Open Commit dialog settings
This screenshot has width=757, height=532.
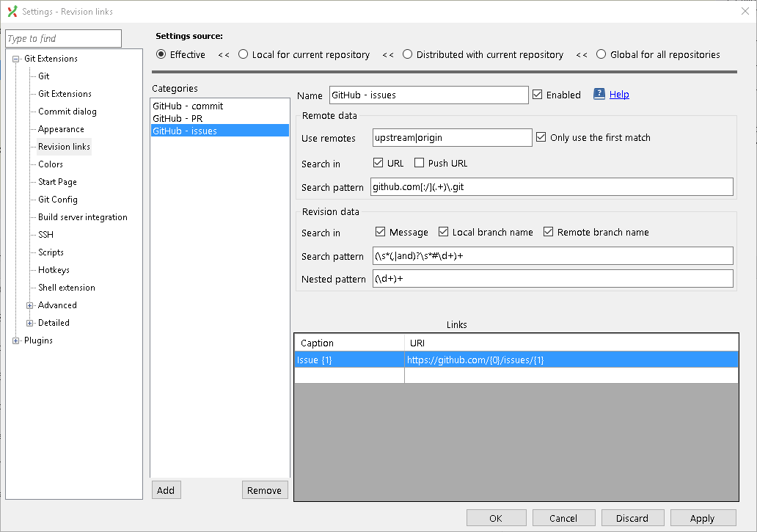point(67,112)
